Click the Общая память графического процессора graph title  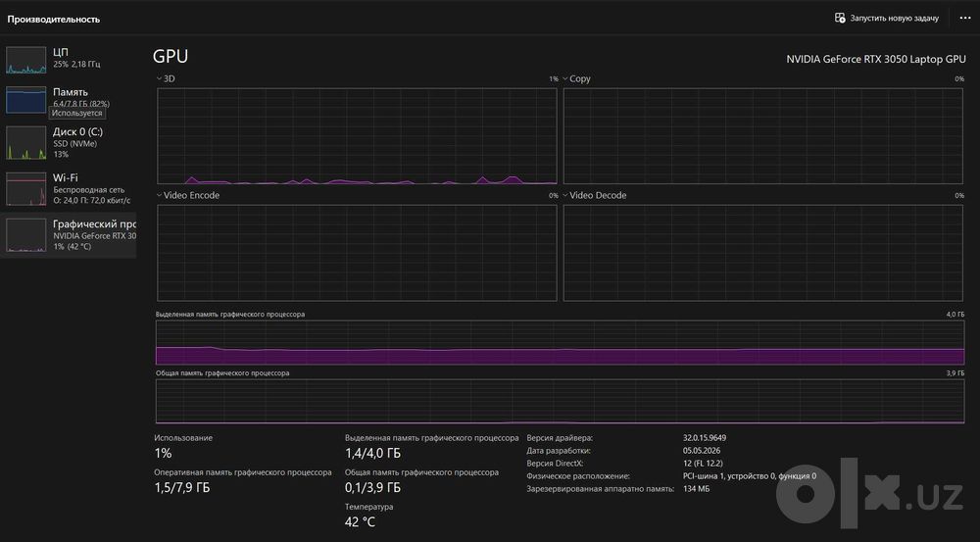coord(221,373)
